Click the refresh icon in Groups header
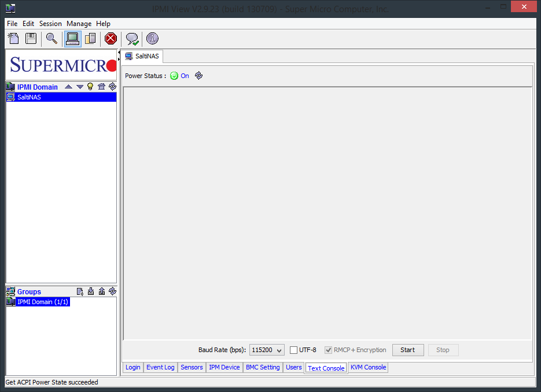This screenshot has height=392, width=541. click(x=112, y=291)
